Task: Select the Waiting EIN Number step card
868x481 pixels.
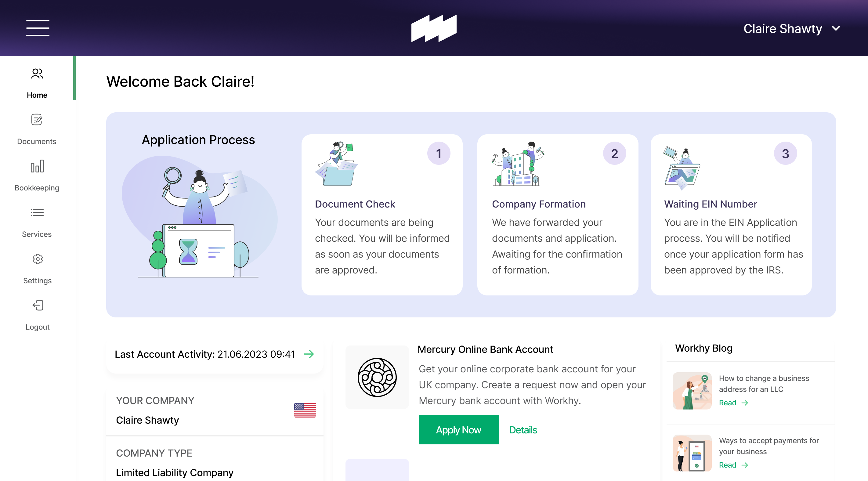Action: (731, 215)
